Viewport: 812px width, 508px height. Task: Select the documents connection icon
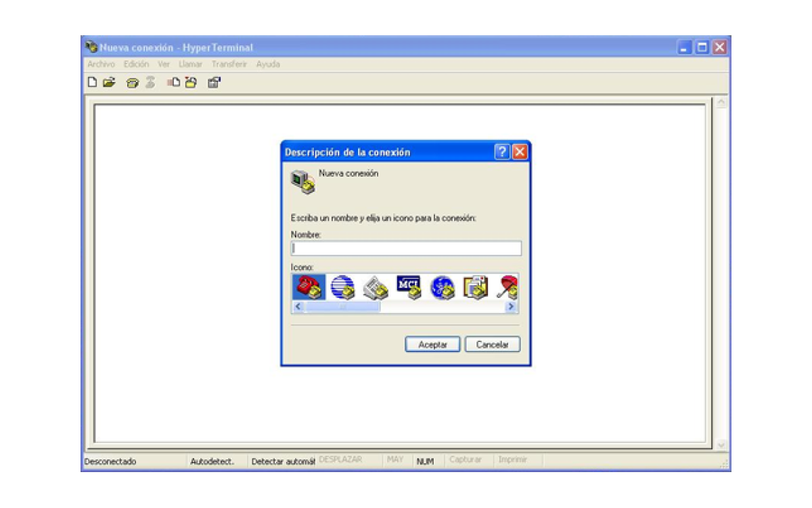coord(476,287)
